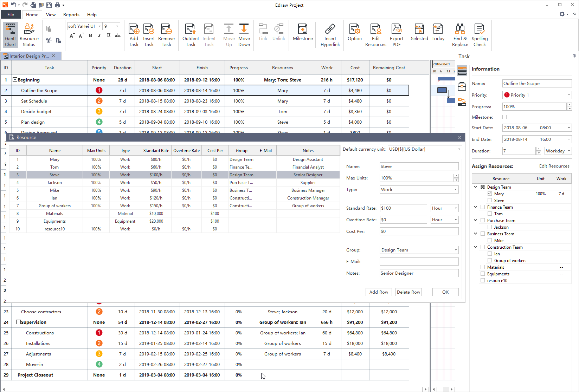The image size is (579, 392).
Task: Collapse the Design Team group
Action: coord(476,187)
